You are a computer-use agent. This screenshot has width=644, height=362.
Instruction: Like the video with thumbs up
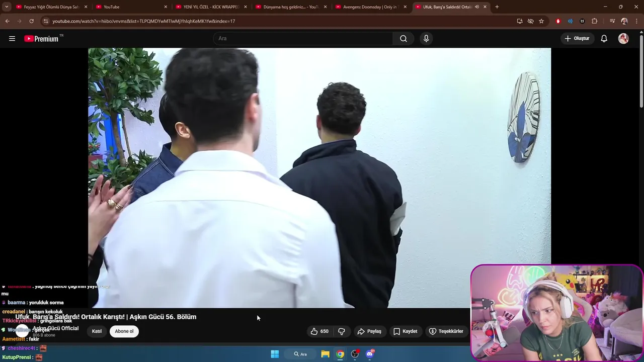click(314, 331)
